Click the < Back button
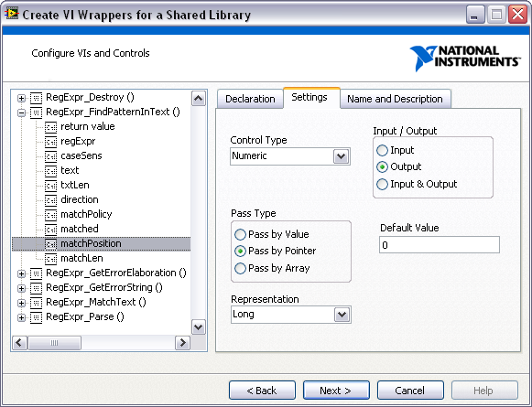Screen dimensions: 532x407 tap(262, 391)
